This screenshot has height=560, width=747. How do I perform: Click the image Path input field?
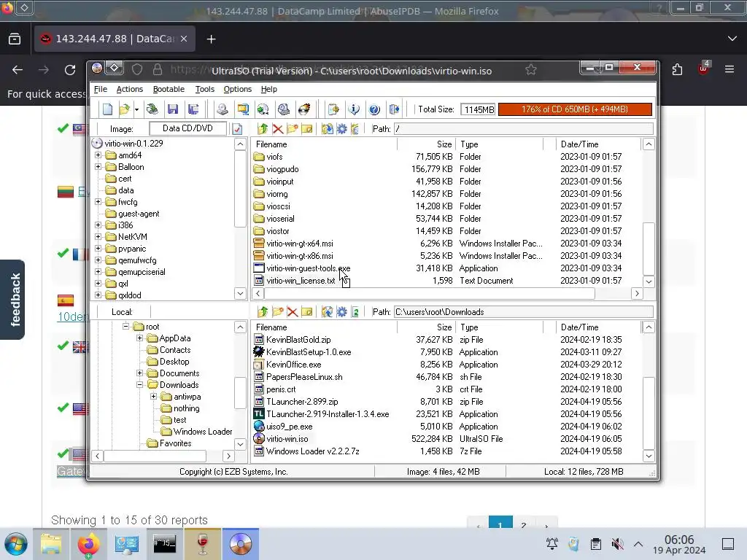(524, 128)
